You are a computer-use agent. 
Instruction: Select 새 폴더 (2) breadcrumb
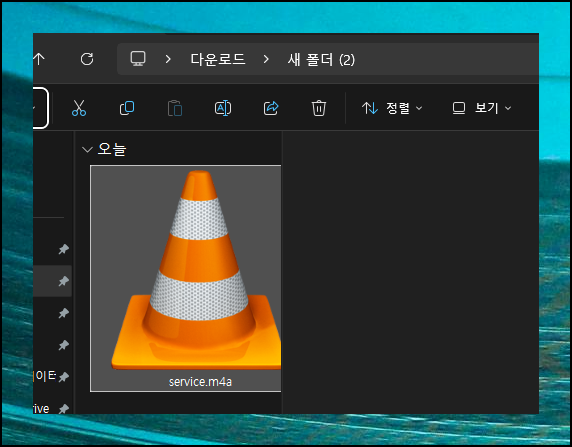[x=321, y=59]
